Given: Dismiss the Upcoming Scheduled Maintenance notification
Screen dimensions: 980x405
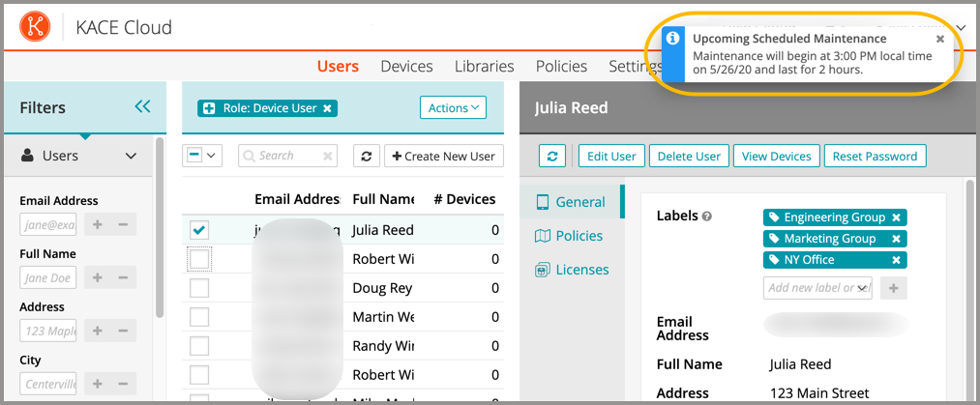Looking at the screenshot, I should coord(940,40).
